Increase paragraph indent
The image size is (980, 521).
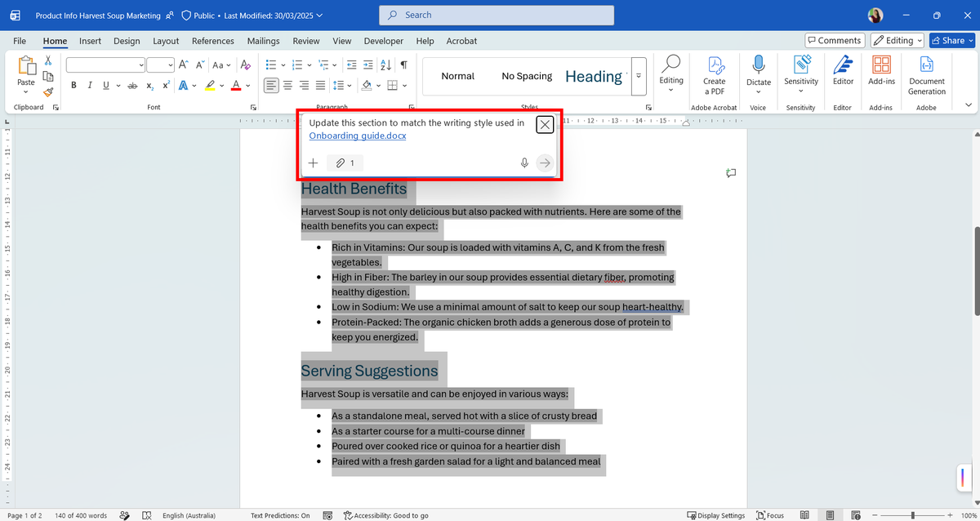(x=368, y=65)
